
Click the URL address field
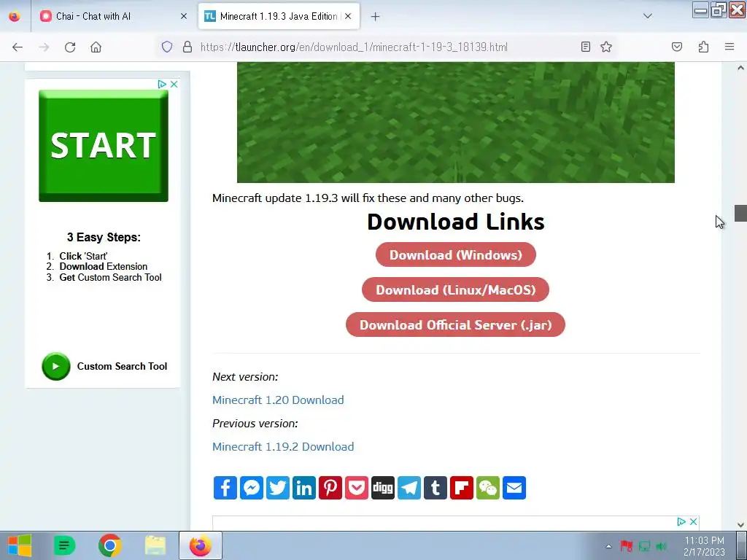[354, 47]
